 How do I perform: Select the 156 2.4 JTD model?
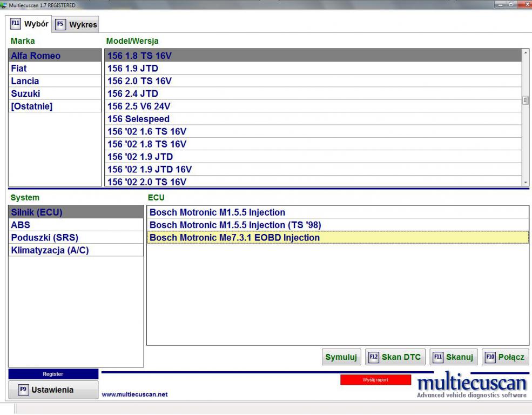(x=313, y=93)
